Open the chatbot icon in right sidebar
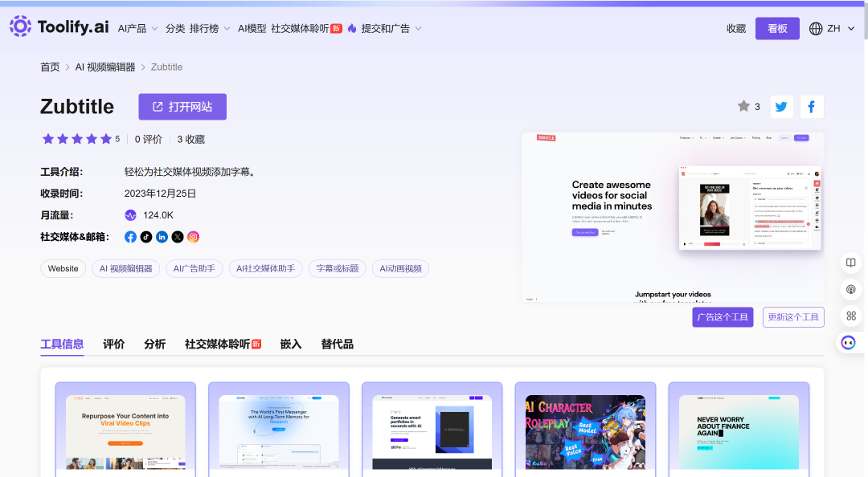 (x=848, y=343)
